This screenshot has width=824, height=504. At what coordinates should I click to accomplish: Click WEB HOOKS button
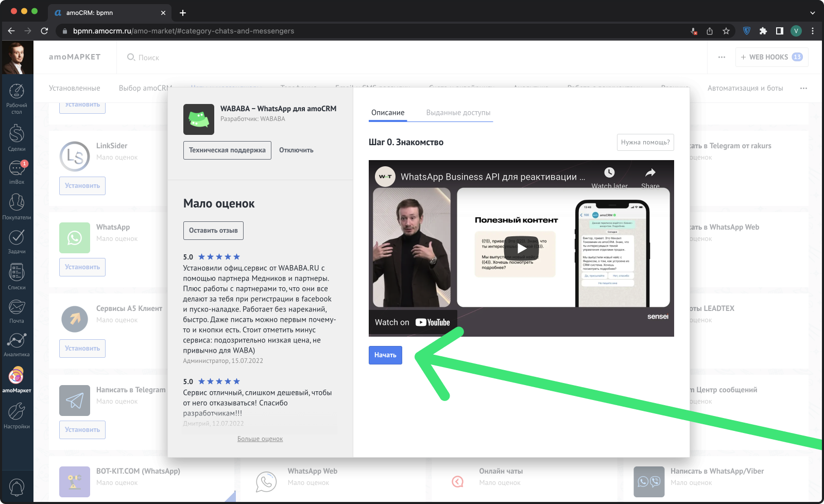pos(772,57)
